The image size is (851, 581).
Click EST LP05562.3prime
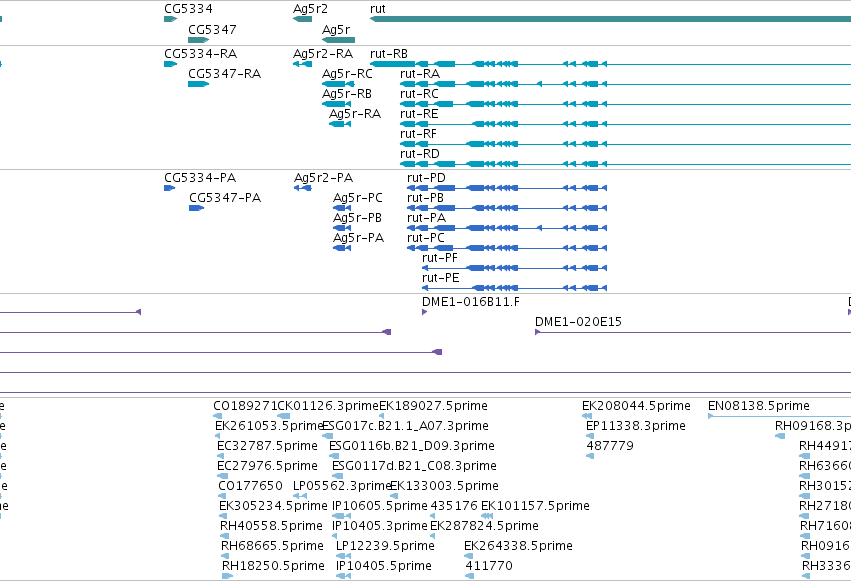tap(342, 487)
